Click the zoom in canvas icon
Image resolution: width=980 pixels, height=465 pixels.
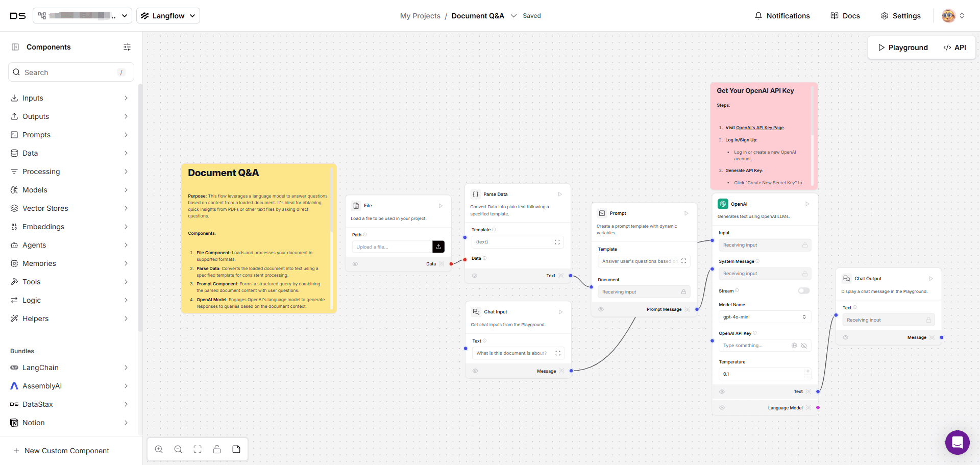pos(159,449)
